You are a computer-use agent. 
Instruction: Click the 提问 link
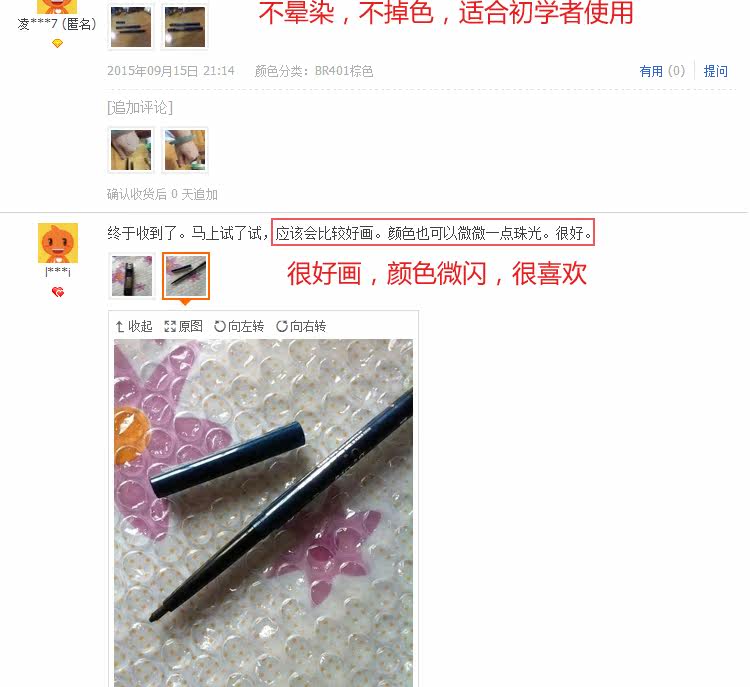[716, 71]
